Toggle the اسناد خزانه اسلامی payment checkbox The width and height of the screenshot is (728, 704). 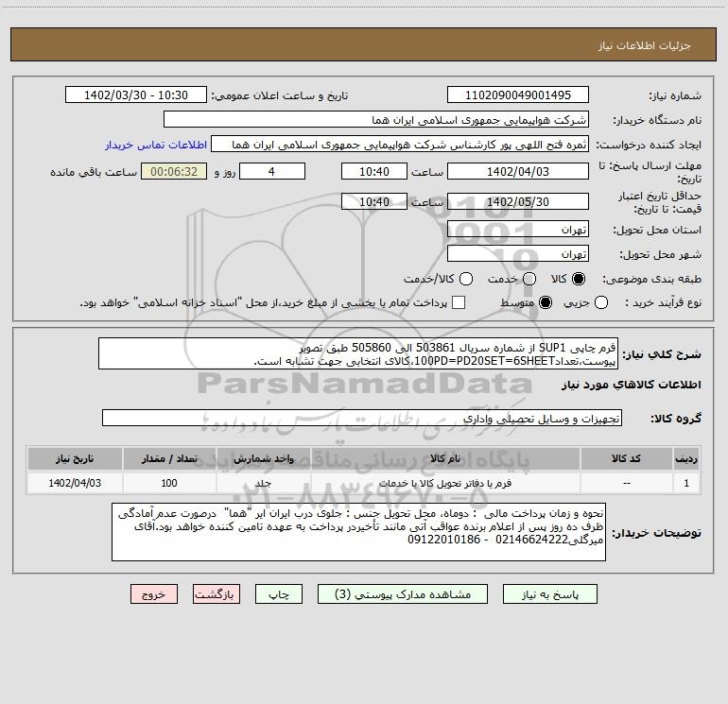point(459,302)
